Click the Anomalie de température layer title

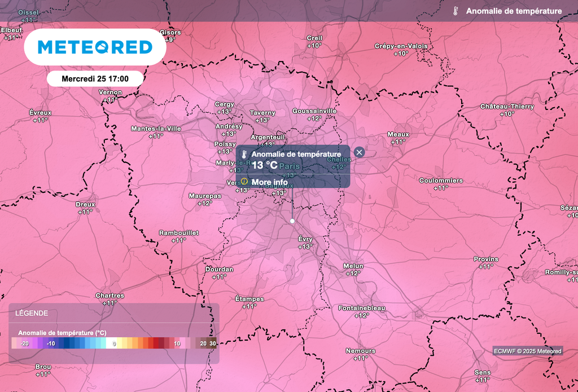514,11
